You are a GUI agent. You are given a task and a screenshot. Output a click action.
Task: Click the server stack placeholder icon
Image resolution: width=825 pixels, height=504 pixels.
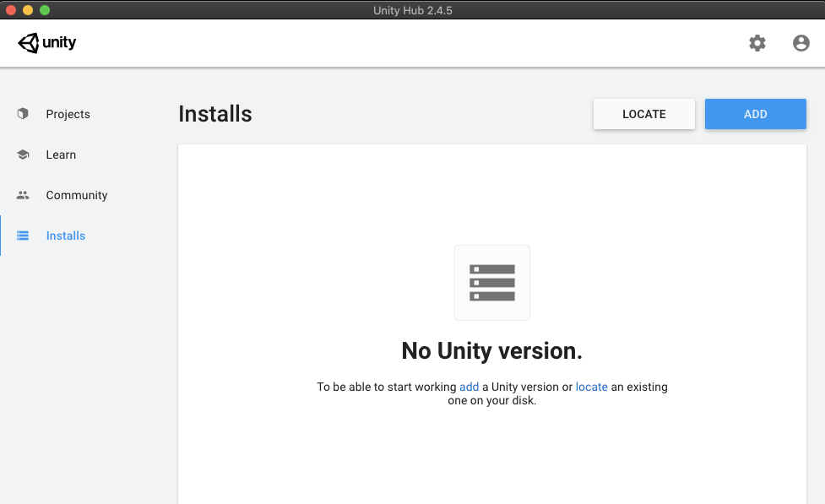coord(492,283)
